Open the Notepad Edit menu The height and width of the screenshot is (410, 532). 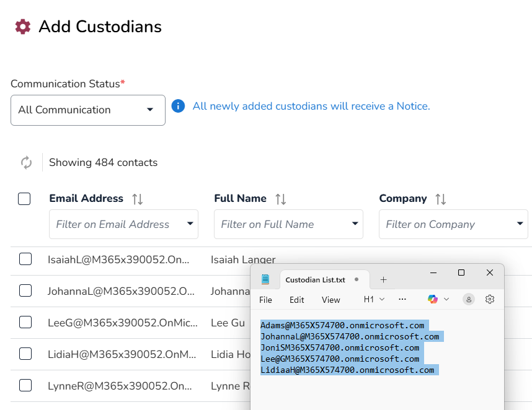(297, 300)
